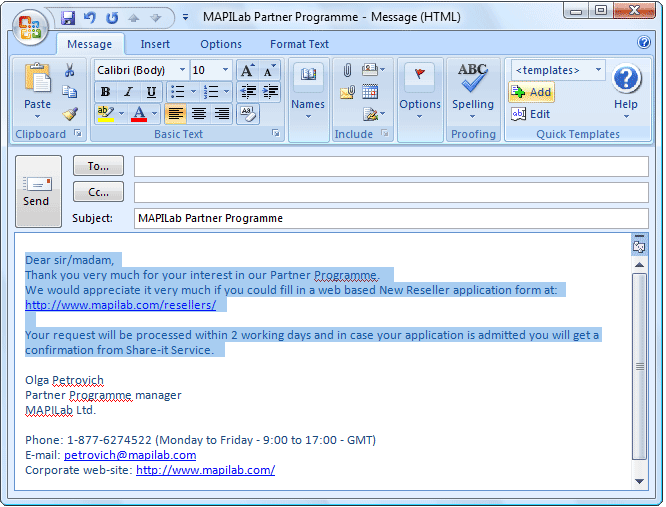Align text right
Image resolution: width=666 pixels, height=507 pixels.
[x=222, y=114]
